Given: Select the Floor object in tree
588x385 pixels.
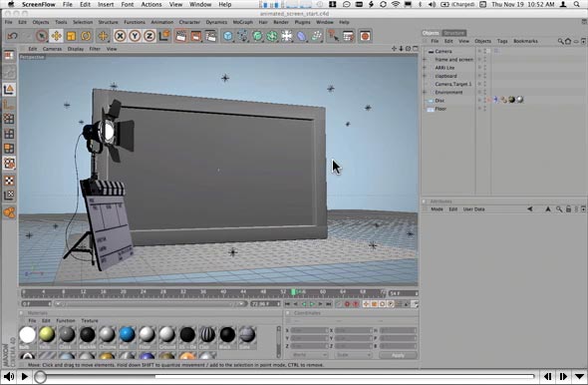Looking at the screenshot, I should pos(441,109).
